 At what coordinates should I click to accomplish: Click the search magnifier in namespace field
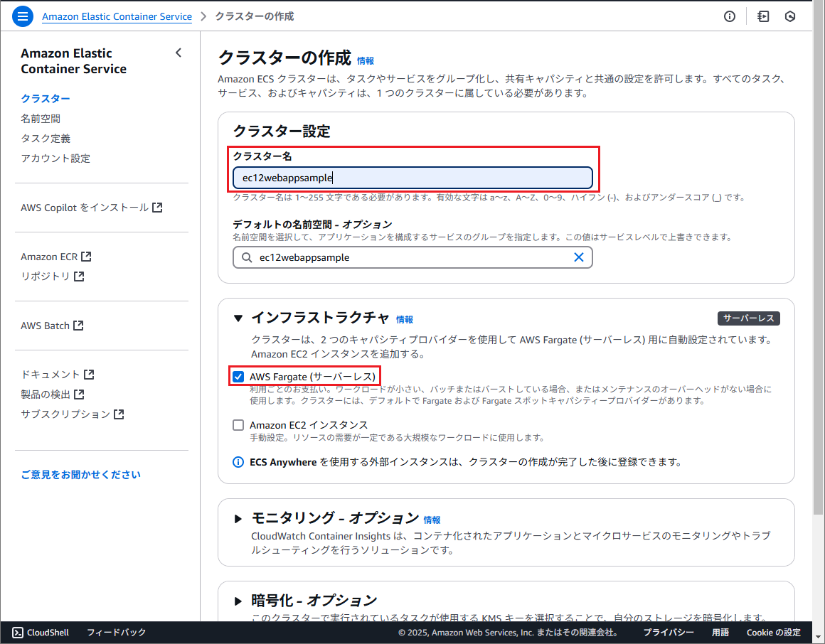click(x=246, y=257)
